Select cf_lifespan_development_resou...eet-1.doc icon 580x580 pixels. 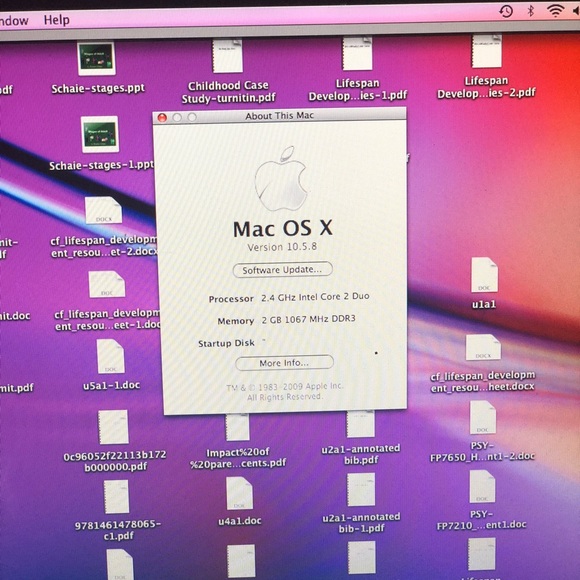click(x=107, y=284)
